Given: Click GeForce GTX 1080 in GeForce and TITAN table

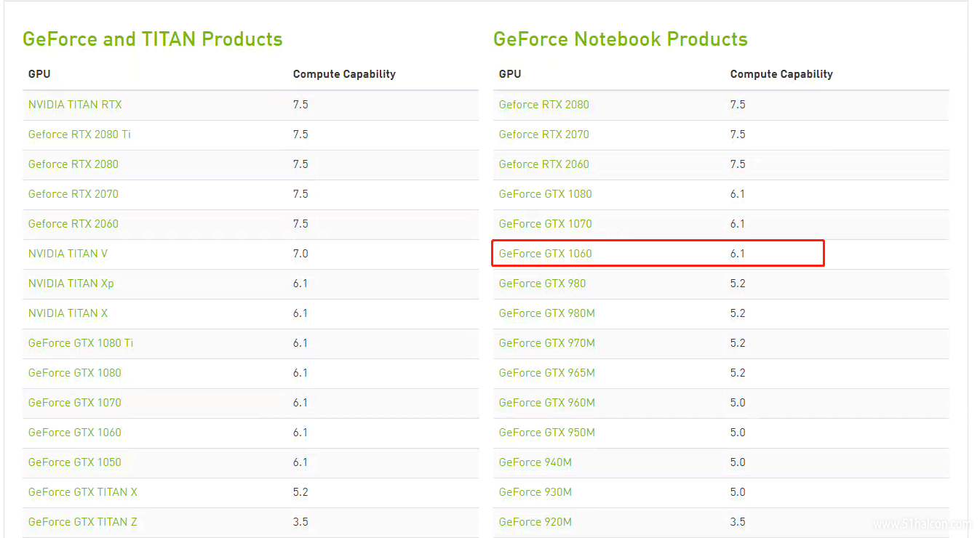Looking at the screenshot, I should tap(75, 373).
